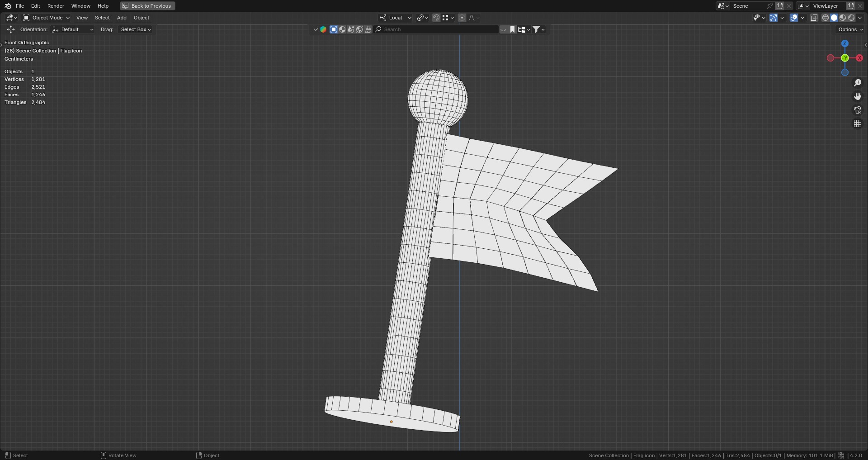Click the new view layer duplicate icon
This screenshot has width=868, height=460.
(851, 6)
